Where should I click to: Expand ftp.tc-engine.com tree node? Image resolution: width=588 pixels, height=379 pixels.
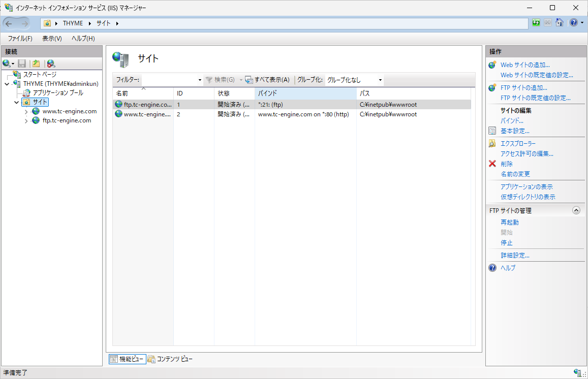[26, 121]
